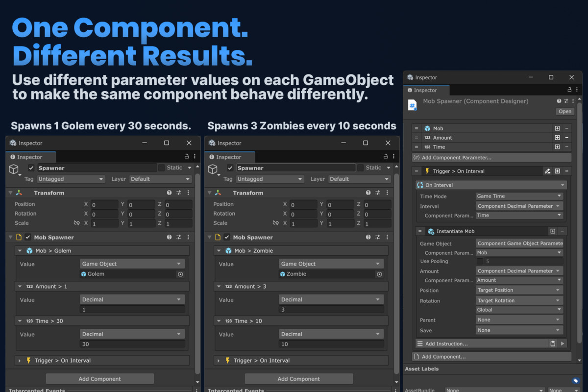Collapse the Amount > 1 parameter foldout
Image resolution: width=588 pixels, height=392 pixels.
[20, 287]
